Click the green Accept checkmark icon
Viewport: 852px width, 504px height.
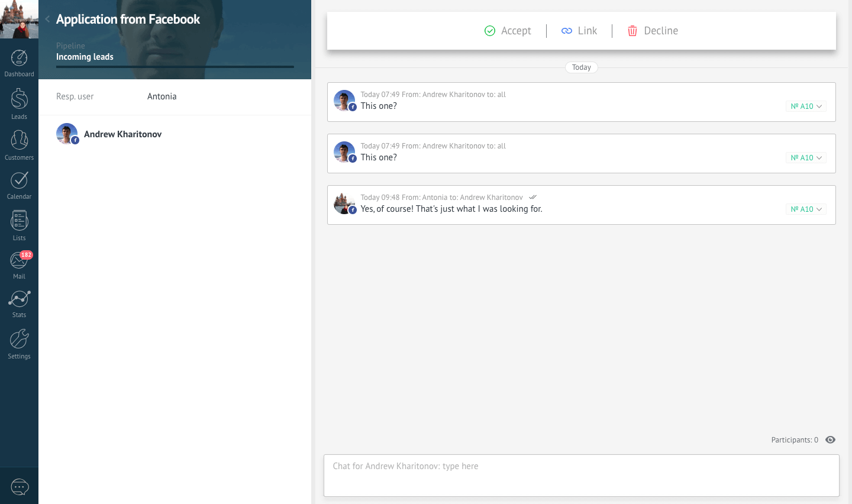pos(490,31)
